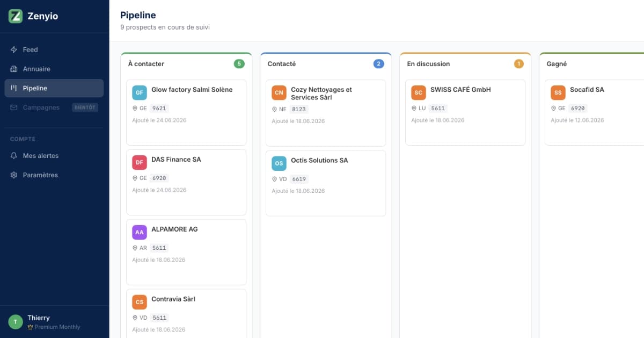Open the Feed section
The image size is (644, 338).
[x=54, y=49]
